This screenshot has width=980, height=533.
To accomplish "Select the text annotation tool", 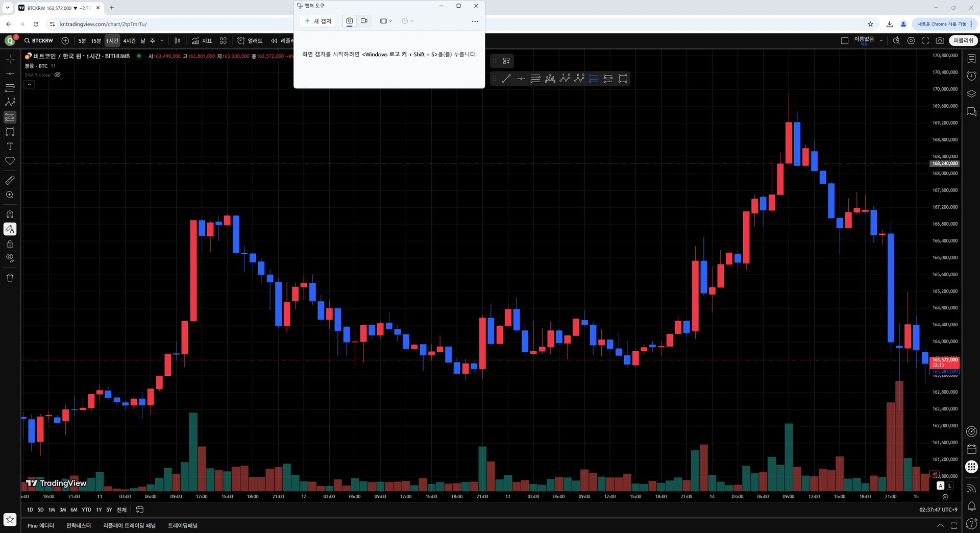I will pyautogui.click(x=10, y=147).
